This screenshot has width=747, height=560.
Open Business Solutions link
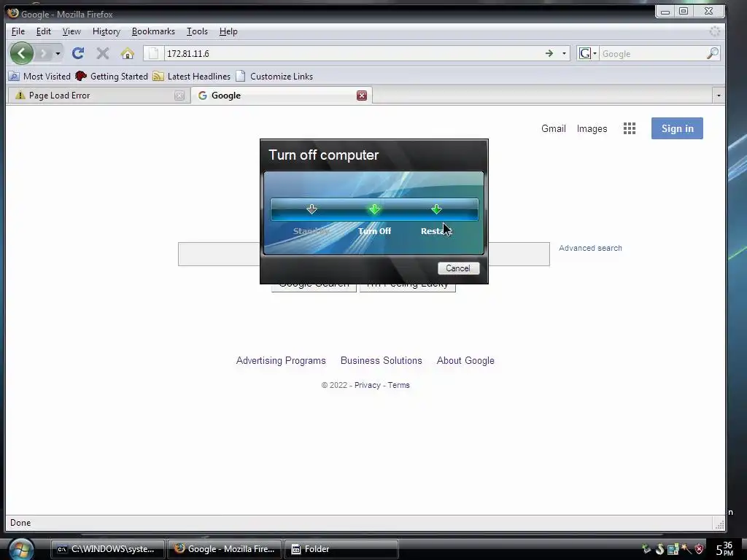[x=381, y=361]
